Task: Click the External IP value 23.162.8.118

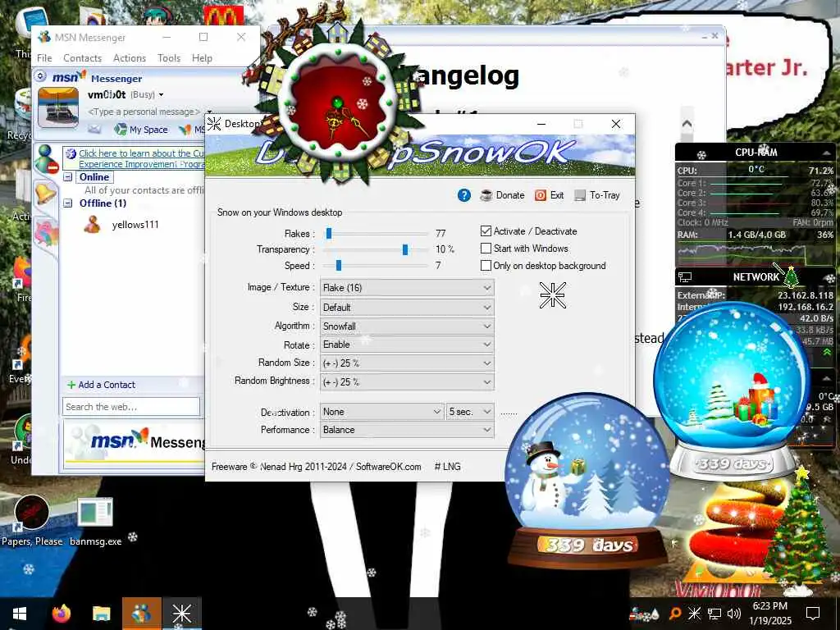Action: (806, 295)
